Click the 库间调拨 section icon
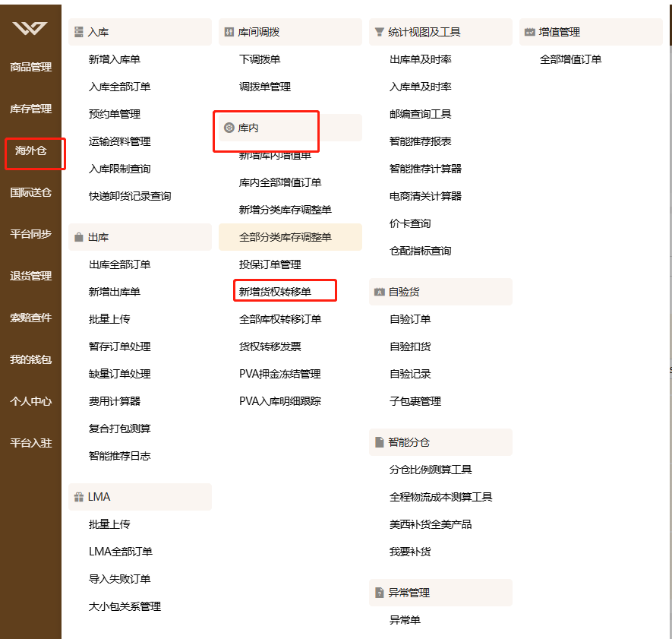Viewport: 672px width, 639px height. pyautogui.click(x=229, y=32)
